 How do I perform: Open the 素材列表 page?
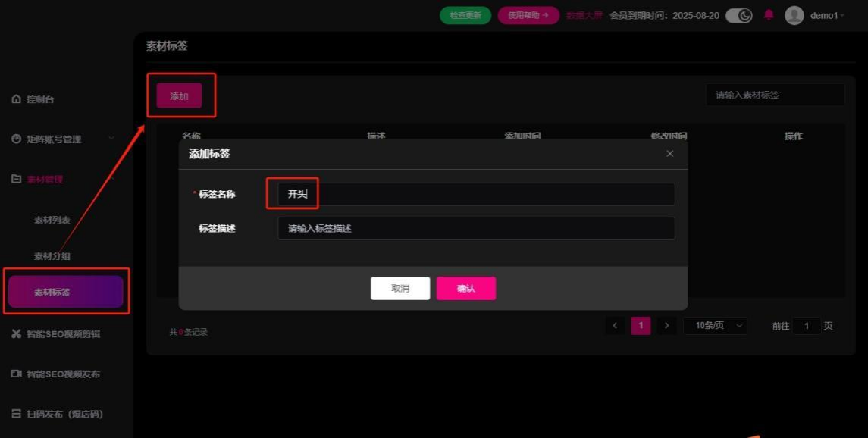[52, 221]
